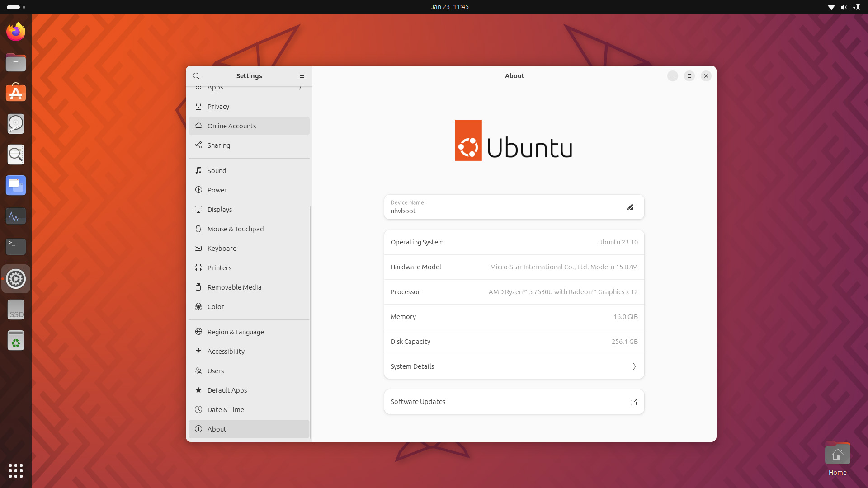This screenshot has width=868, height=488.
Task: Show Applications grid button
Action: (x=16, y=471)
